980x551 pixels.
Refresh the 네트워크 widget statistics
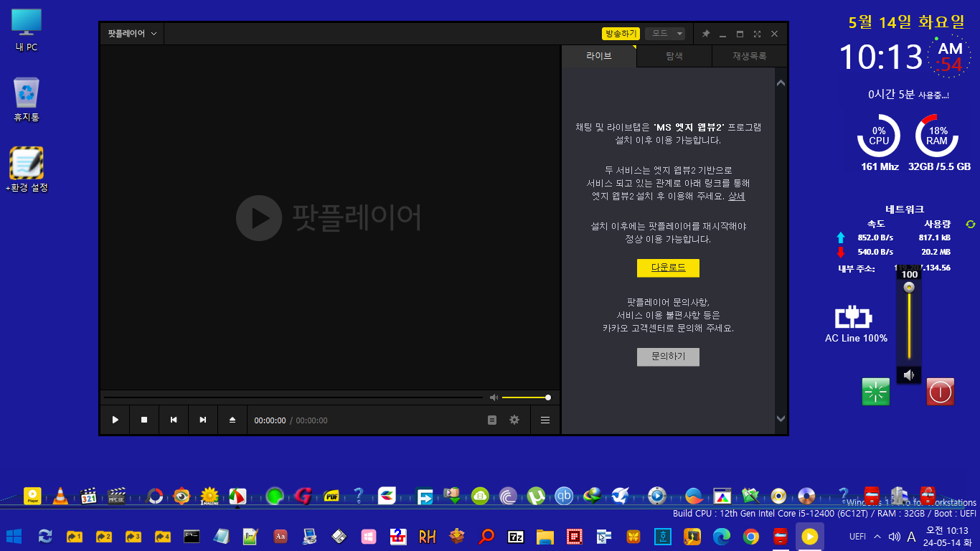point(971,225)
